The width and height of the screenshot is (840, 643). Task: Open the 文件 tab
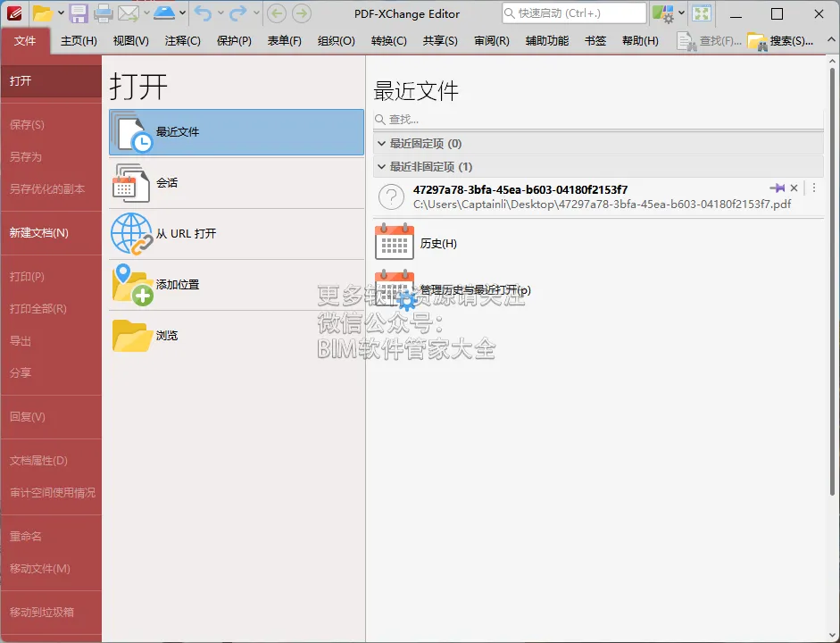click(25, 41)
